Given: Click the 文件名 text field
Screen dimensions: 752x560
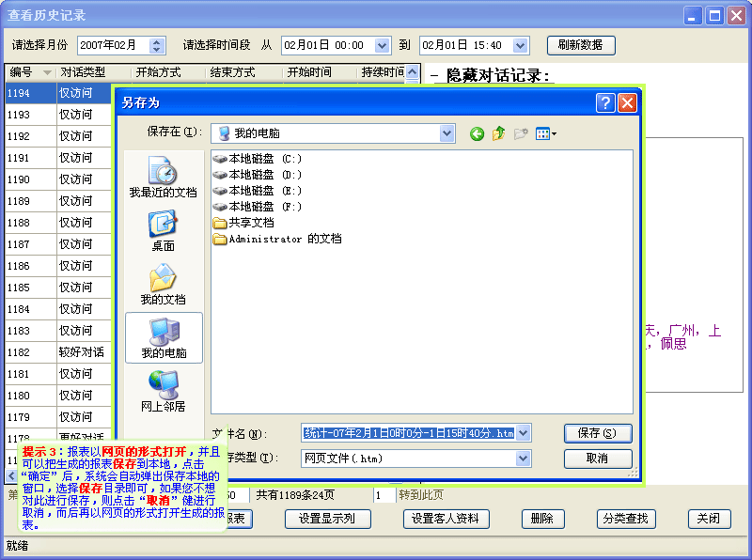Looking at the screenshot, I should (x=408, y=433).
